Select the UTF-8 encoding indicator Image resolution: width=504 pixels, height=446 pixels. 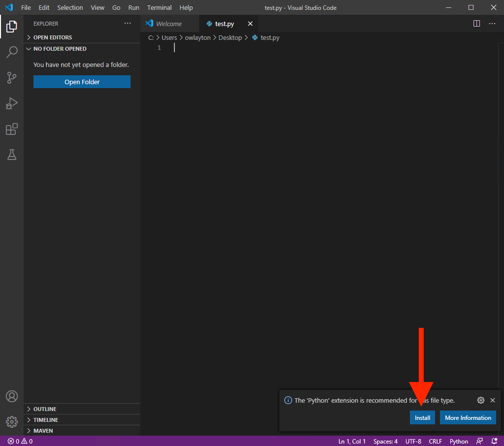pyautogui.click(x=413, y=441)
